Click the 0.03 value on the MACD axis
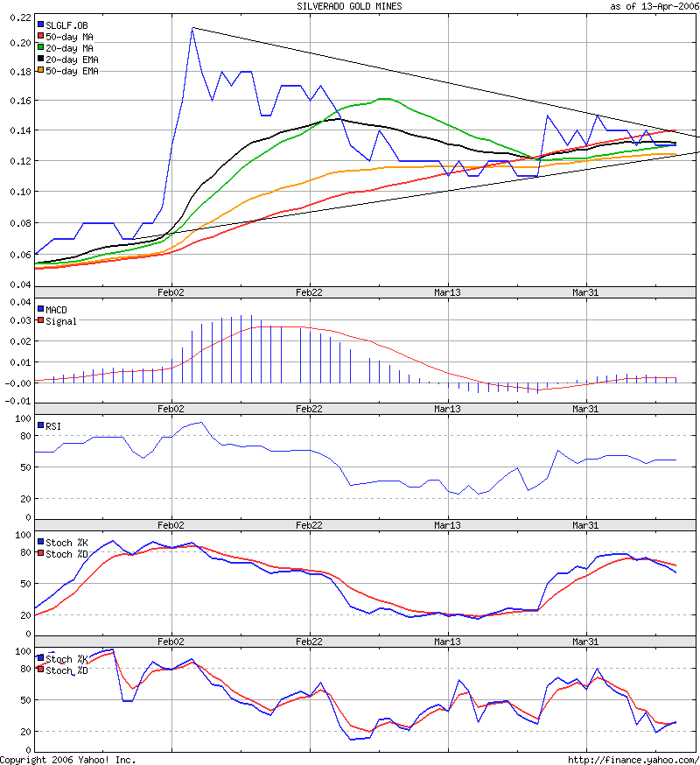This screenshot has width=700, height=765. tap(20, 320)
